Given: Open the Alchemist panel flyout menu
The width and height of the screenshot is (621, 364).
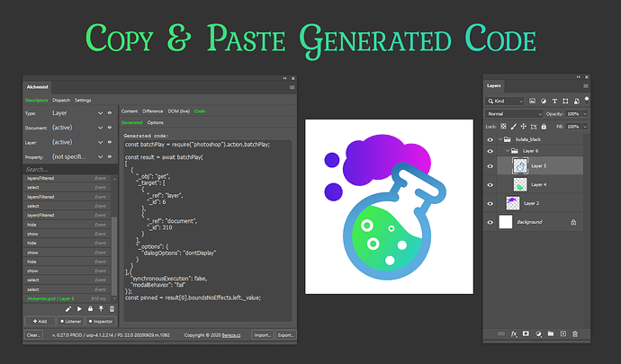Looking at the screenshot, I should point(292,87).
